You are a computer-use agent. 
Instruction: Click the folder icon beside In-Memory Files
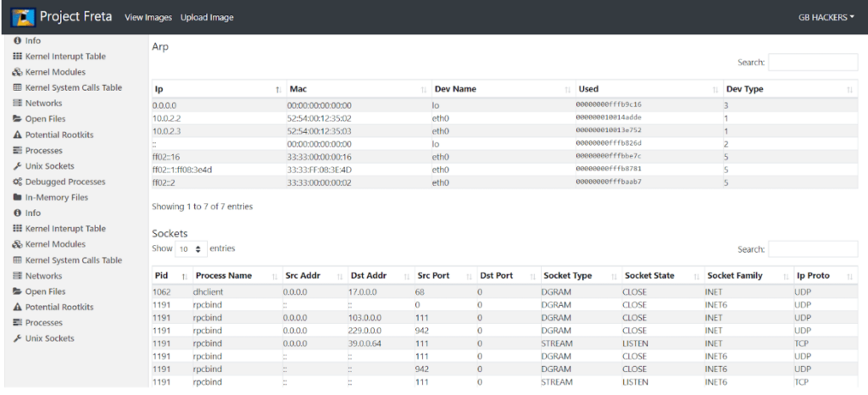(x=17, y=197)
